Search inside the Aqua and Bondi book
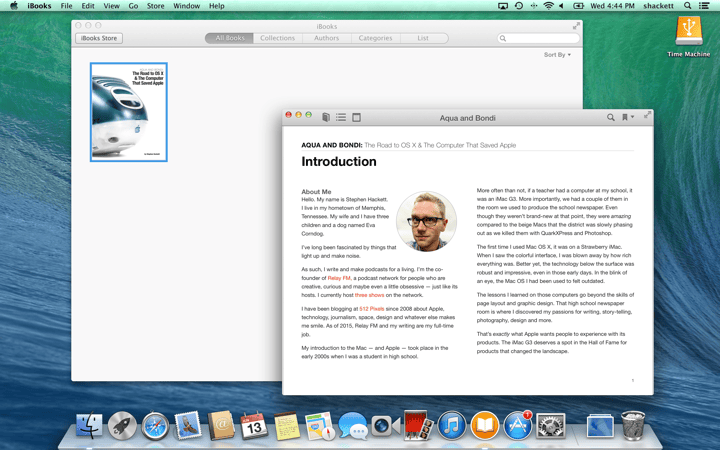The image size is (720, 450). click(610, 118)
